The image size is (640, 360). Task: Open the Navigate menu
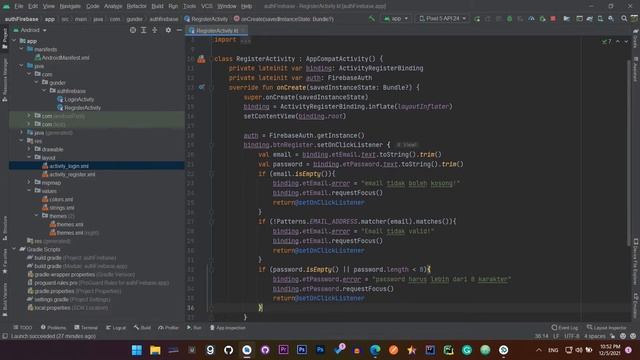(70, 6)
